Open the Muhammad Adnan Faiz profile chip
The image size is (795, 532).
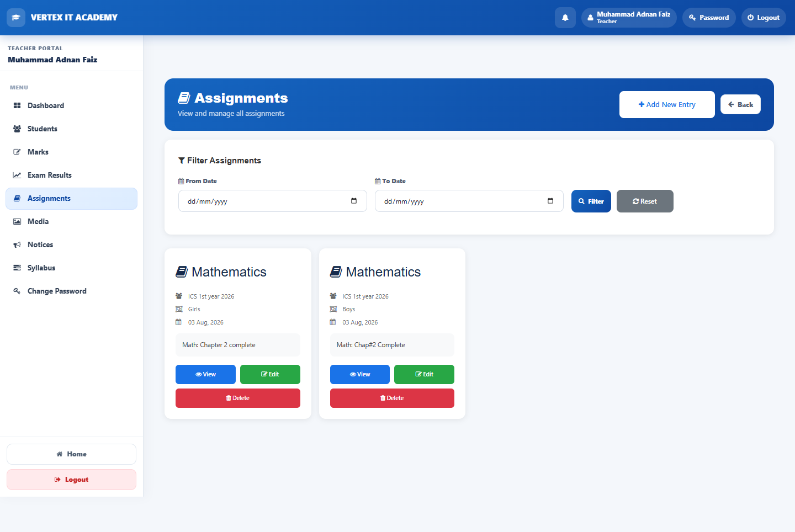coord(629,18)
